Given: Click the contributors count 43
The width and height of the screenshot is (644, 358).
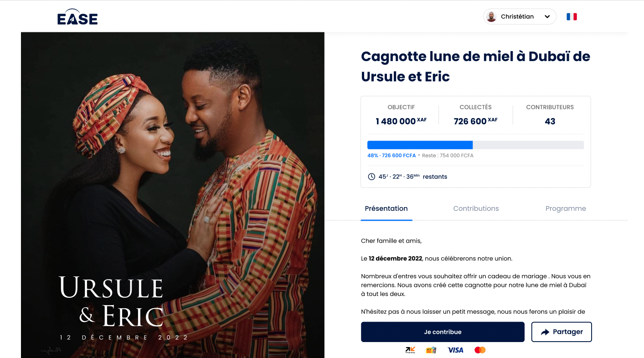Looking at the screenshot, I should click(550, 121).
